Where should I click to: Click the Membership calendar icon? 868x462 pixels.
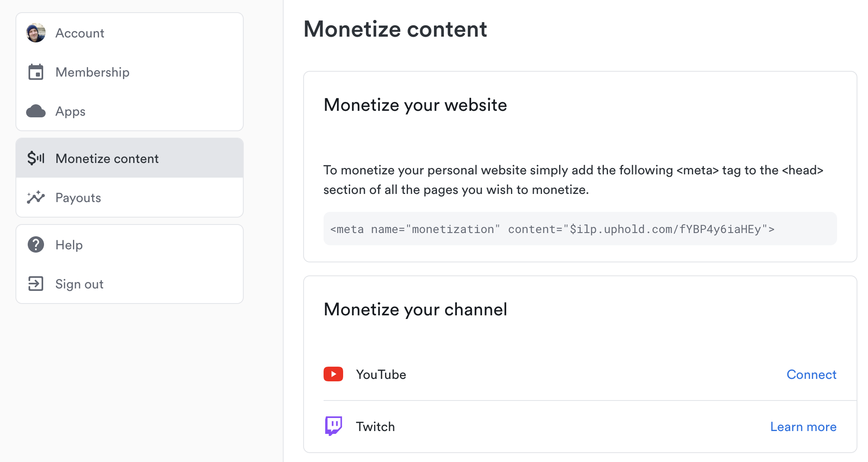36,72
